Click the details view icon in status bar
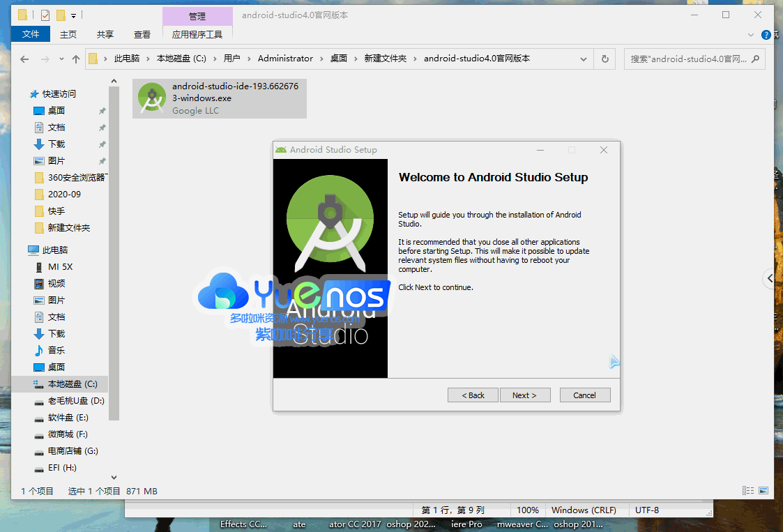Image resolution: width=783 pixels, height=532 pixels. (x=747, y=490)
